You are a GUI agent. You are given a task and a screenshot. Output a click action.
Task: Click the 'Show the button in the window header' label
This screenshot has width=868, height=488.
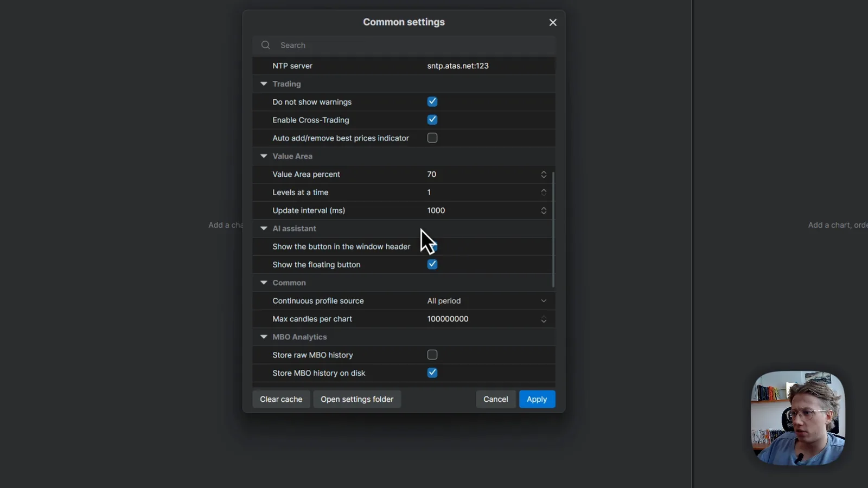(341, 247)
